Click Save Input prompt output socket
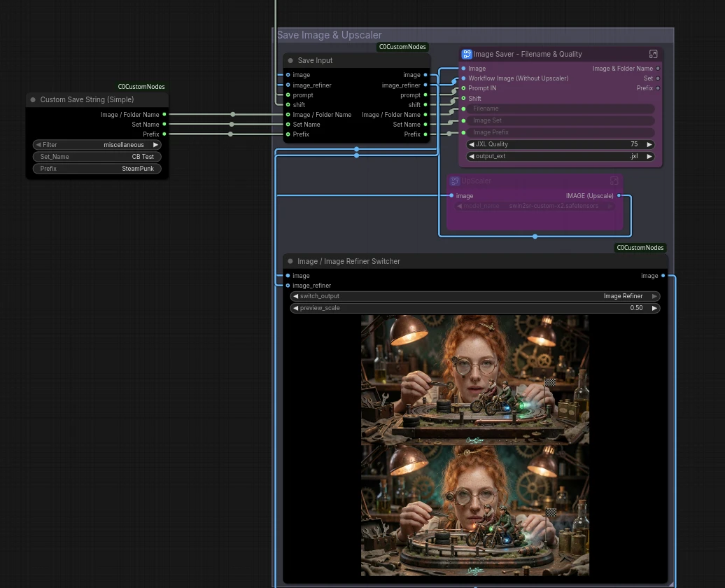 [425, 94]
